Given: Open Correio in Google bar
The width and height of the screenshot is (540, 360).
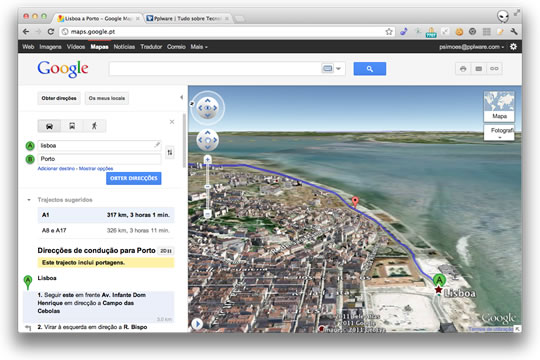Looking at the screenshot, I should 176,47.
